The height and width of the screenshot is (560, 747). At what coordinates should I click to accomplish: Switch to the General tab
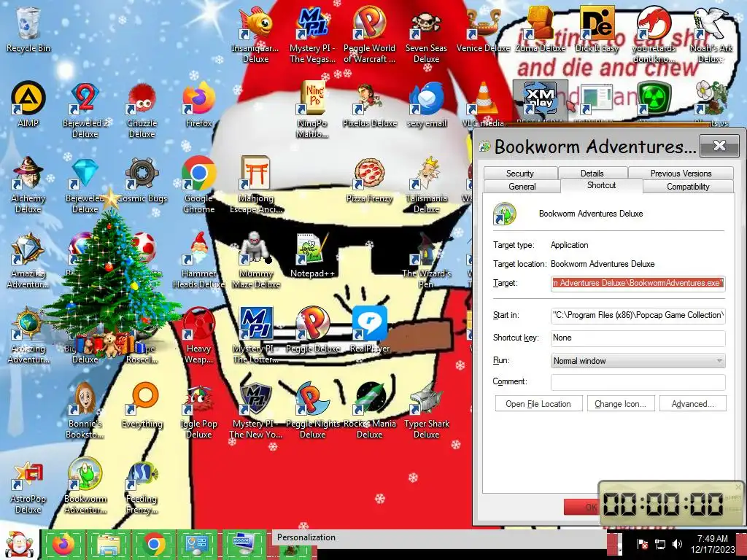coord(522,187)
